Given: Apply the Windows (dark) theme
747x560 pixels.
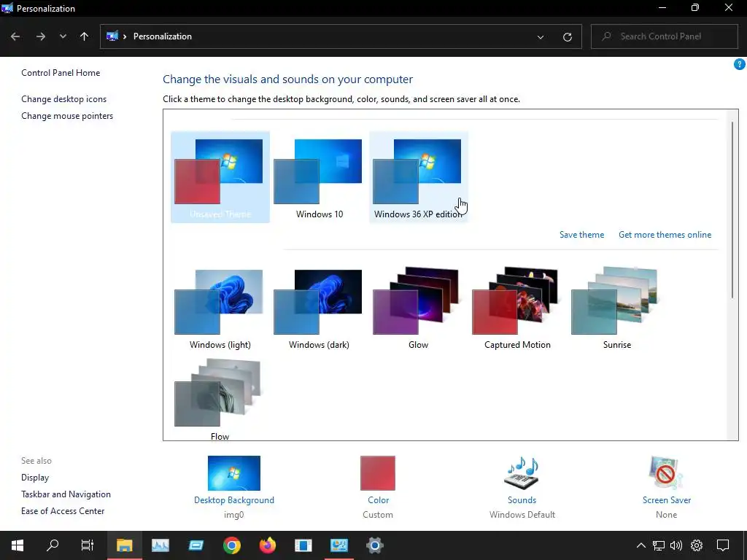Looking at the screenshot, I should point(320,308).
